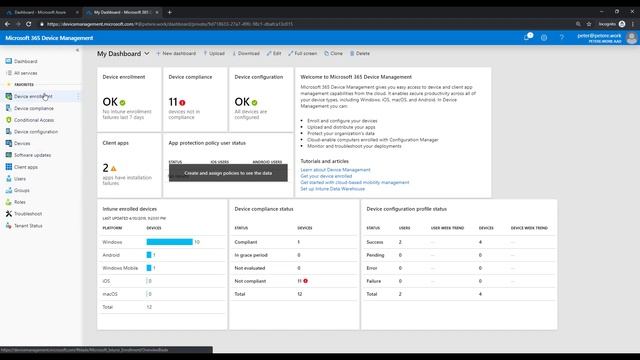Screen dimensions: 640x360
Task: Open Groups in sidebar
Action: (22, 190)
